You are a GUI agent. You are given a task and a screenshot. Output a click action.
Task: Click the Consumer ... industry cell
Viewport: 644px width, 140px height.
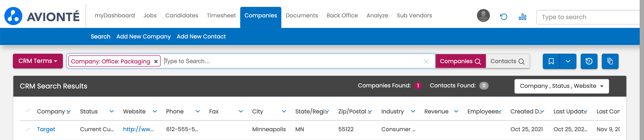click(398, 129)
